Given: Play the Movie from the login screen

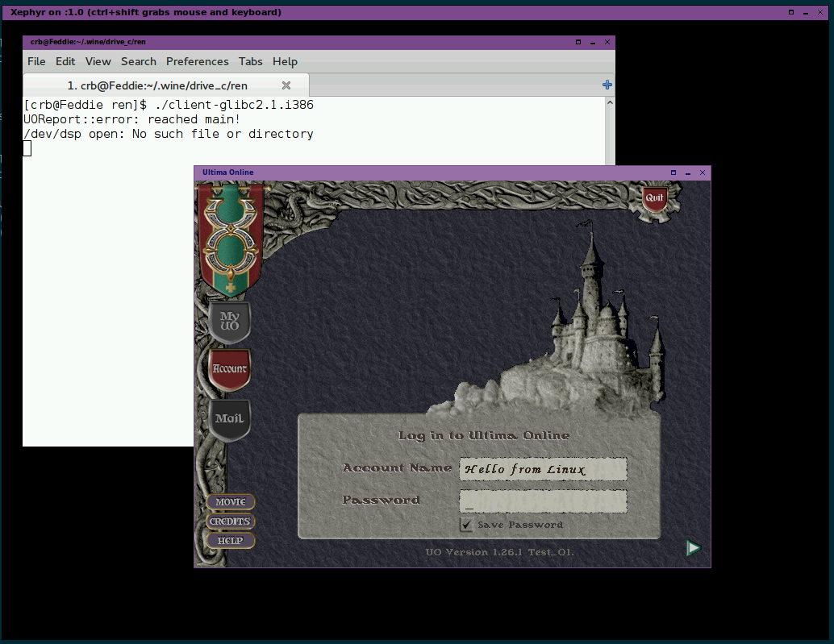Looking at the screenshot, I should (231, 502).
